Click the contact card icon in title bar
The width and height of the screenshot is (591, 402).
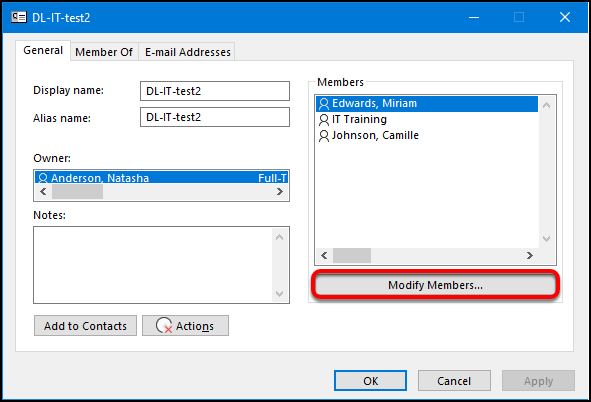point(18,17)
